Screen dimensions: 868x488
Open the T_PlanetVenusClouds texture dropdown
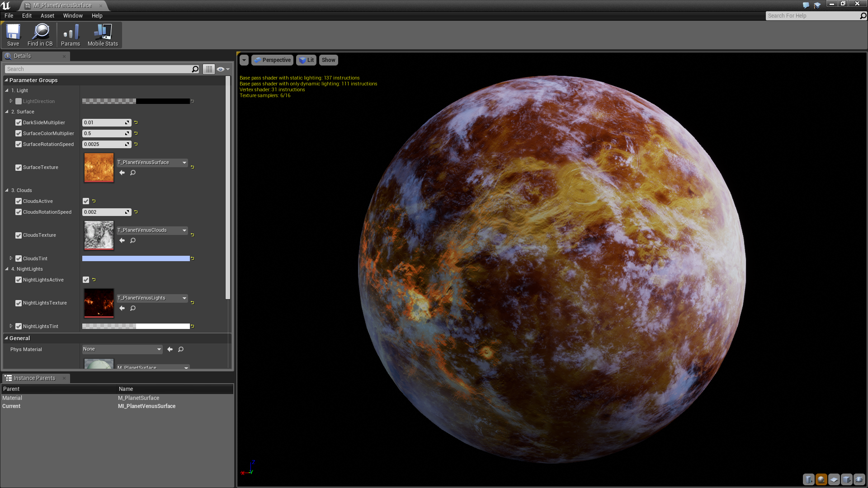coord(184,230)
